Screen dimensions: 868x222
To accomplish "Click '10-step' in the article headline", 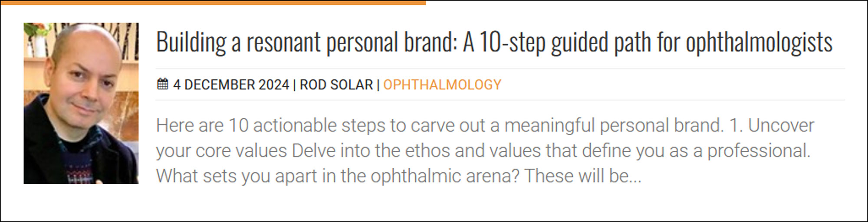I will tap(512, 42).
